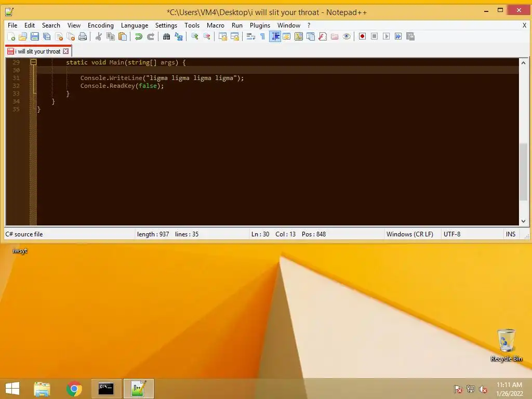The height and width of the screenshot is (399, 532).
Task: Click the editor scrollbar down arrow
Action: [x=523, y=221]
